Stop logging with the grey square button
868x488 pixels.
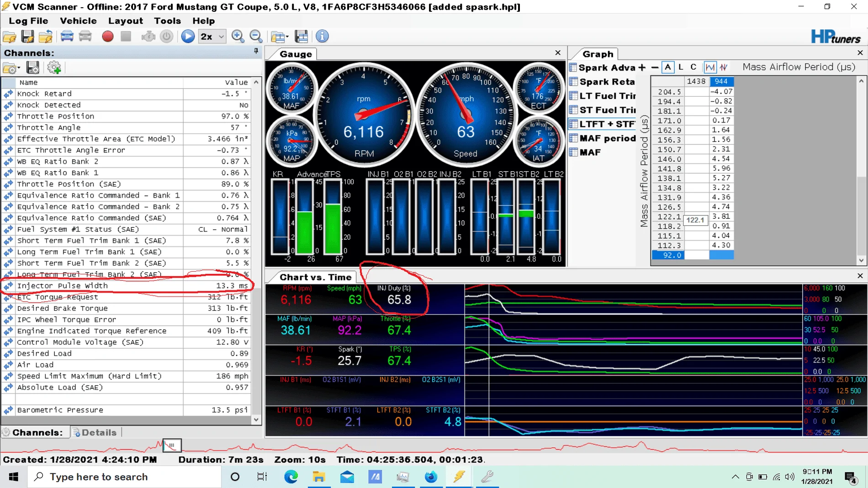click(x=126, y=37)
